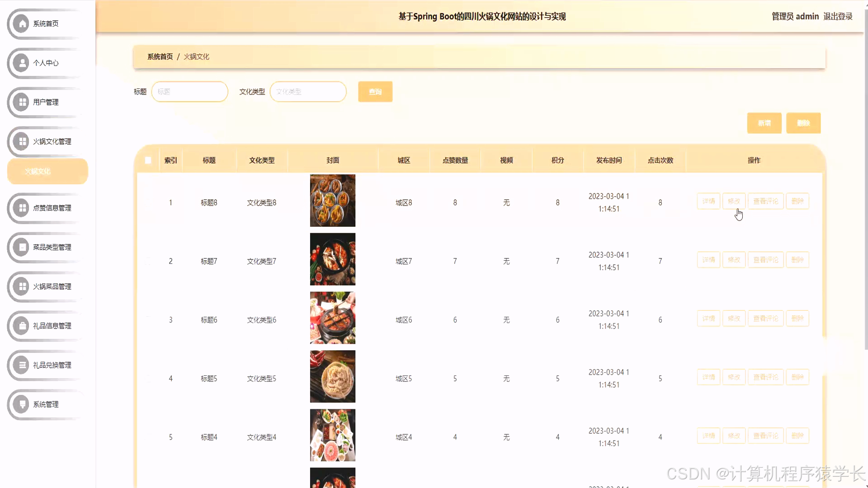Open 查看评论 for row 标题8
868x488 pixels.
click(765, 201)
